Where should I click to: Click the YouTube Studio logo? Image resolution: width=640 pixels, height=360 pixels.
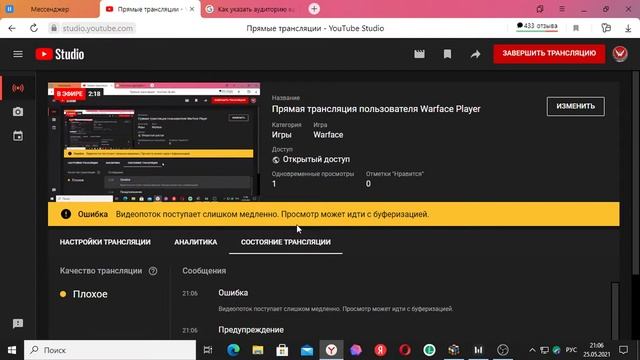(60, 54)
